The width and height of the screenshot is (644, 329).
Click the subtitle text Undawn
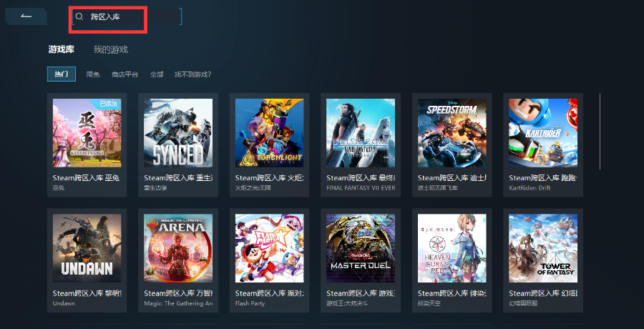coord(64,303)
